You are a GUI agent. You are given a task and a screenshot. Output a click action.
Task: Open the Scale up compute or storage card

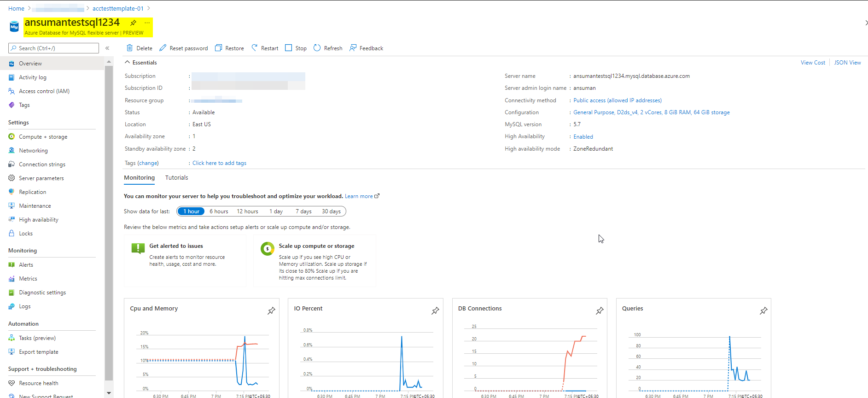coord(315,261)
